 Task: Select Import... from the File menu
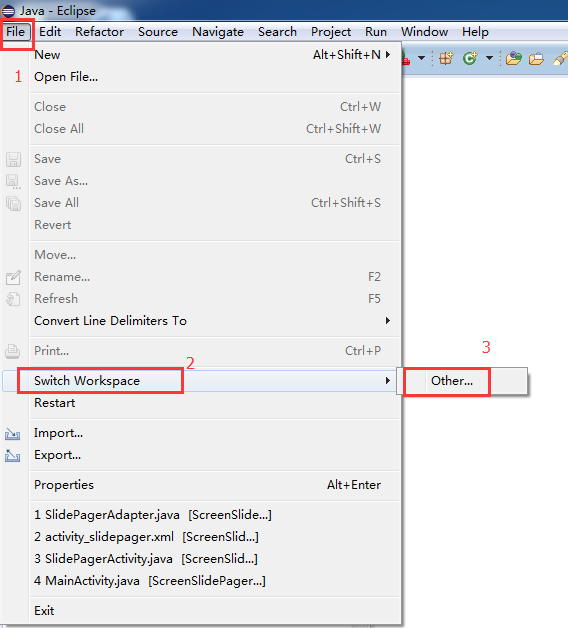[215, 433]
